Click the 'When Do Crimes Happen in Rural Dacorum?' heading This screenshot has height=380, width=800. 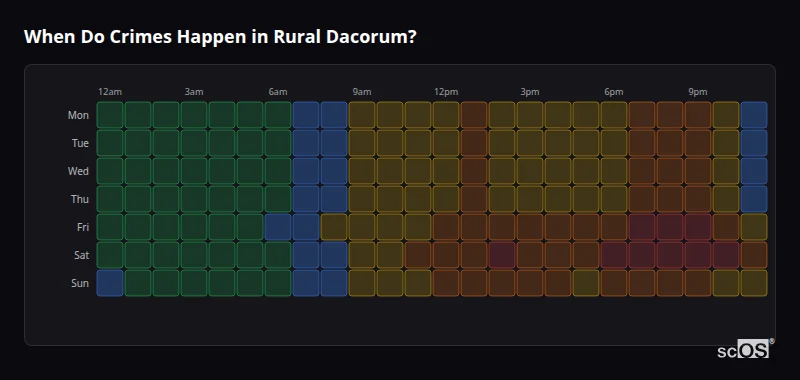pos(220,37)
